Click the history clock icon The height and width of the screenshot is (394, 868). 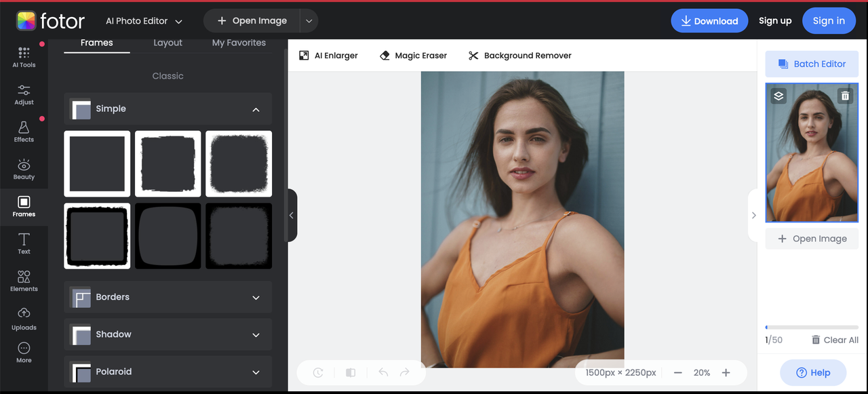[x=318, y=372]
